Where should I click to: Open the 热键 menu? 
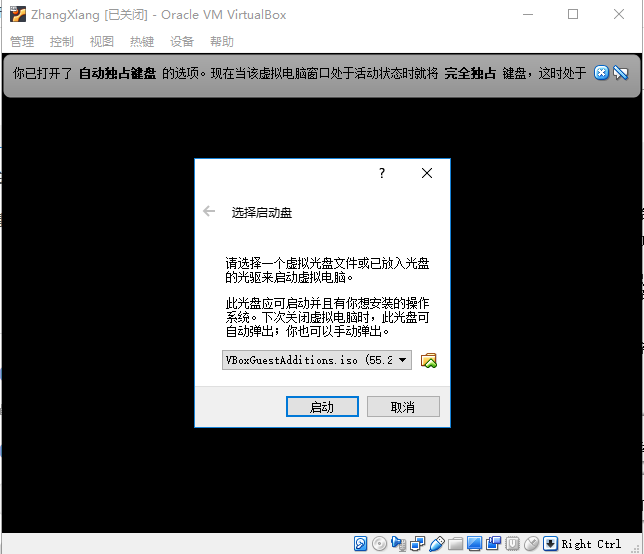click(142, 41)
